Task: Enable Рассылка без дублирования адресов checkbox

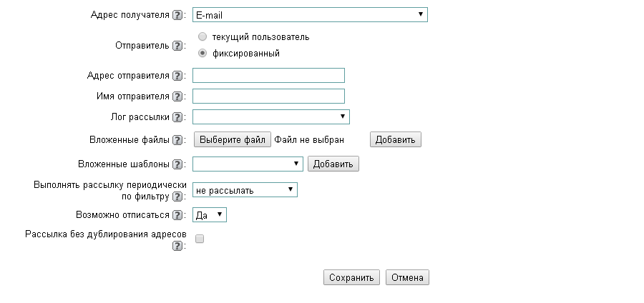Action: (200, 239)
